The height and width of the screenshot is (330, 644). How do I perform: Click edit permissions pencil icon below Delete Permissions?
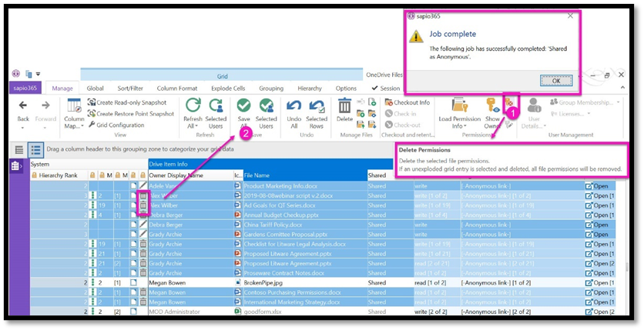point(509,125)
